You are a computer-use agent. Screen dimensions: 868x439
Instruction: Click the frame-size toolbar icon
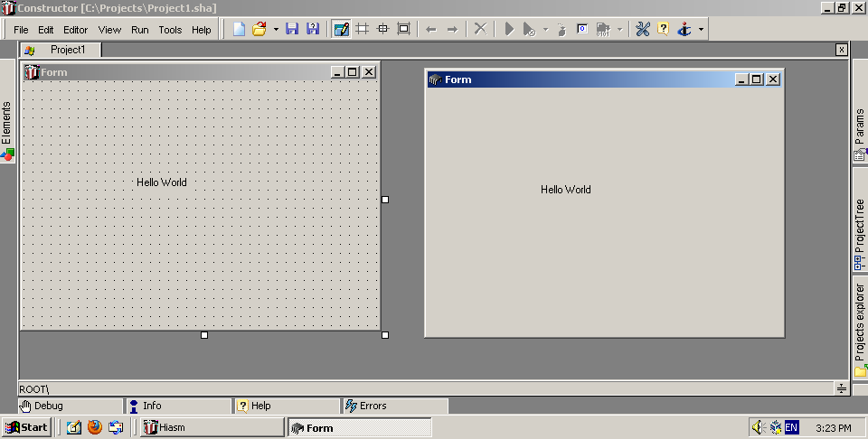coord(403,29)
